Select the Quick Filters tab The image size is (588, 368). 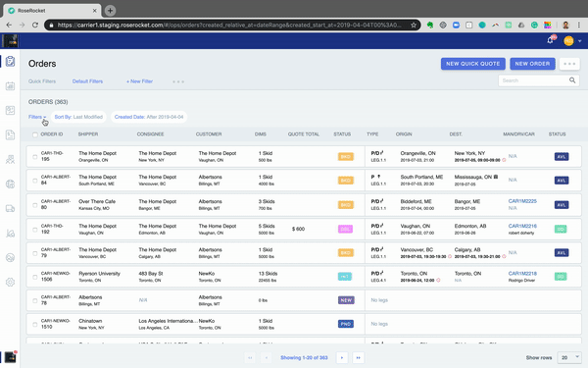42,81
